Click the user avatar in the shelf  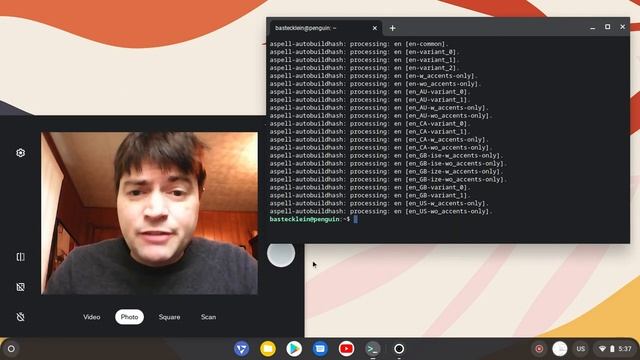560,349
